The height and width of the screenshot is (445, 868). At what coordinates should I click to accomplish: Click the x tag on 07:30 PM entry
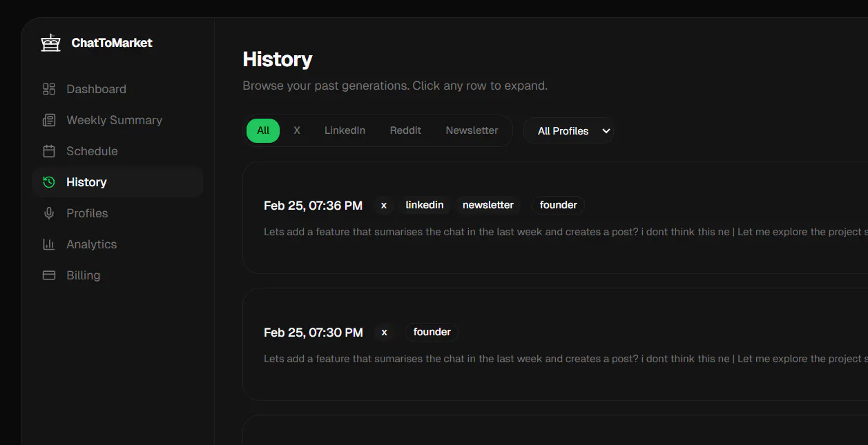click(x=384, y=332)
